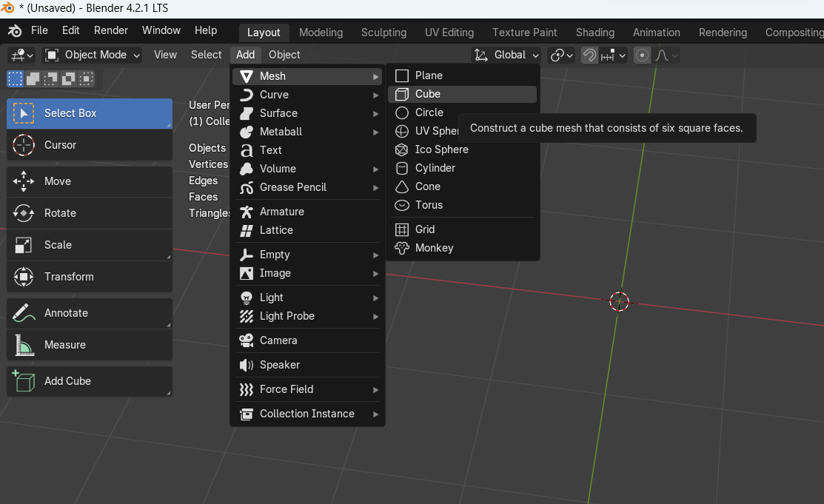Click the Faces statistics label
This screenshot has height=504, width=824.
pos(204,197)
